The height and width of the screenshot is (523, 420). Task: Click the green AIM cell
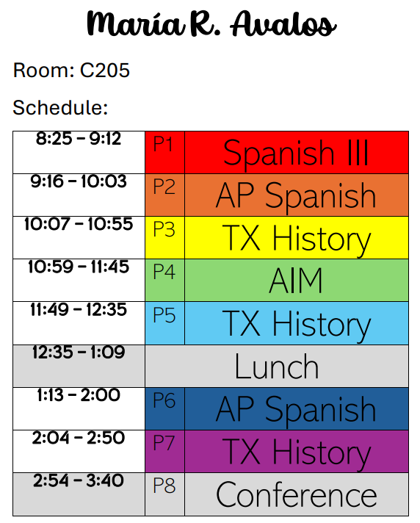tap(297, 281)
